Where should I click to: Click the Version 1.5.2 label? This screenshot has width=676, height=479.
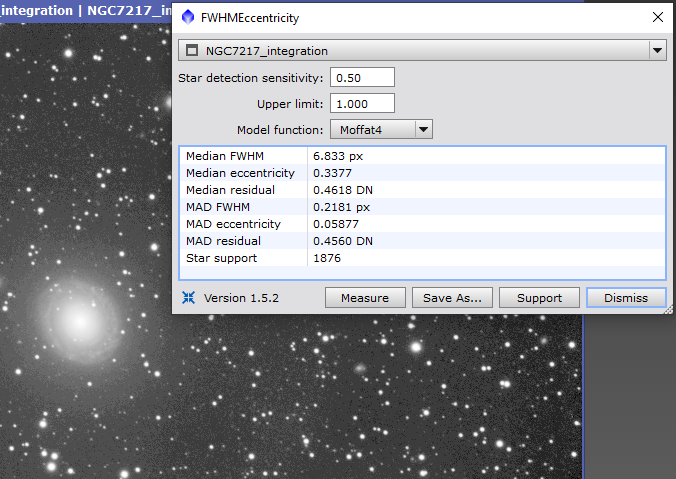coord(241,298)
